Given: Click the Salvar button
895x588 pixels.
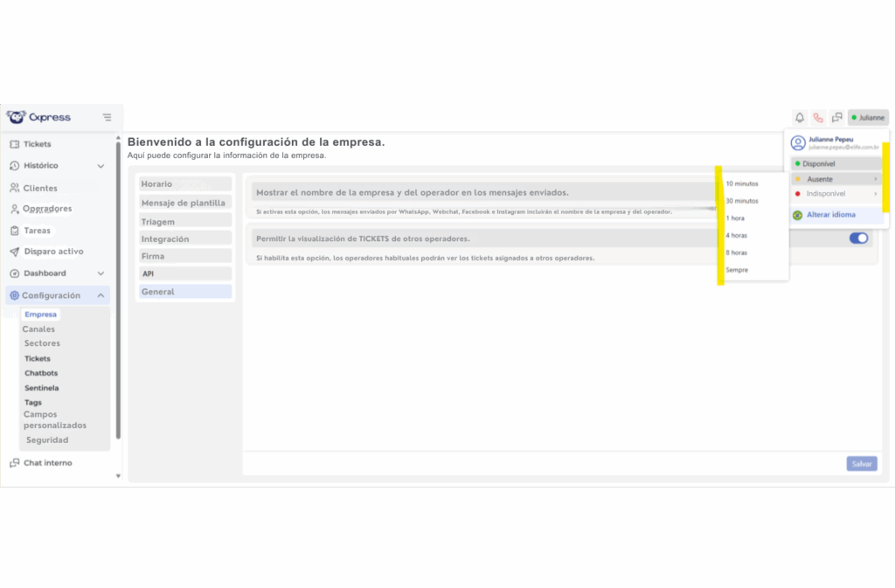Looking at the screenshot, I should pyautogui.click(x=861, y=464).
